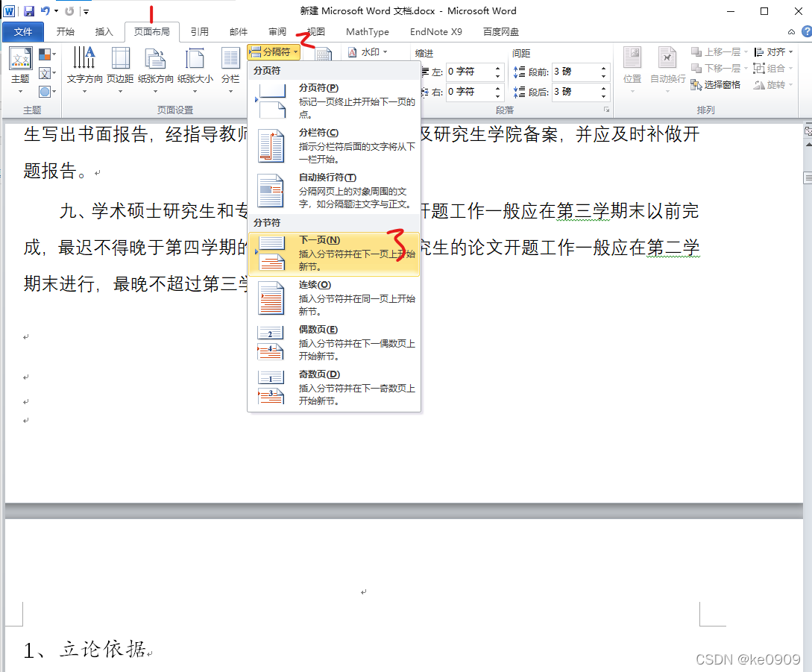Open Wrap Text (自动换行) ribbon button
Viewport: 812px width, 672px height.
tap(667, 70)
